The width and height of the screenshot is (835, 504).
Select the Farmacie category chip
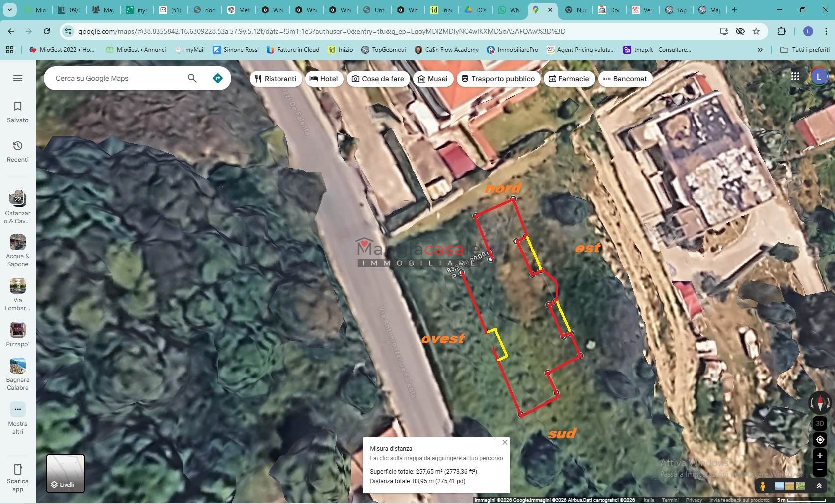pos(569,79)
